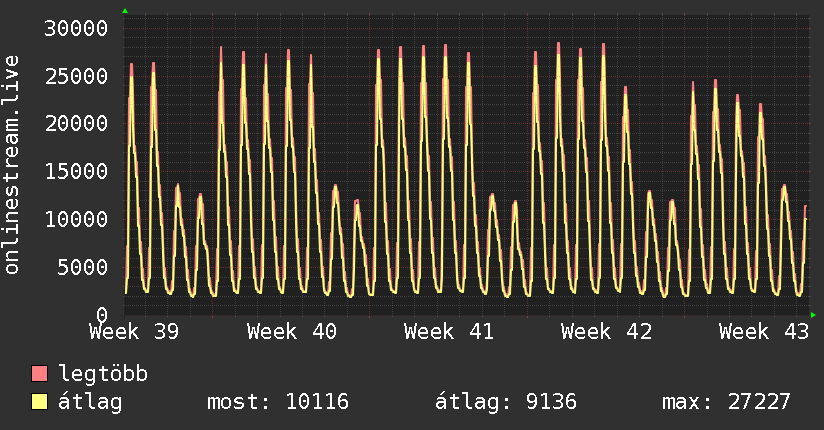The image size is (824, 430).
Task: Click the onlinestream.live vertical axis title
Action: click(12, 165)
